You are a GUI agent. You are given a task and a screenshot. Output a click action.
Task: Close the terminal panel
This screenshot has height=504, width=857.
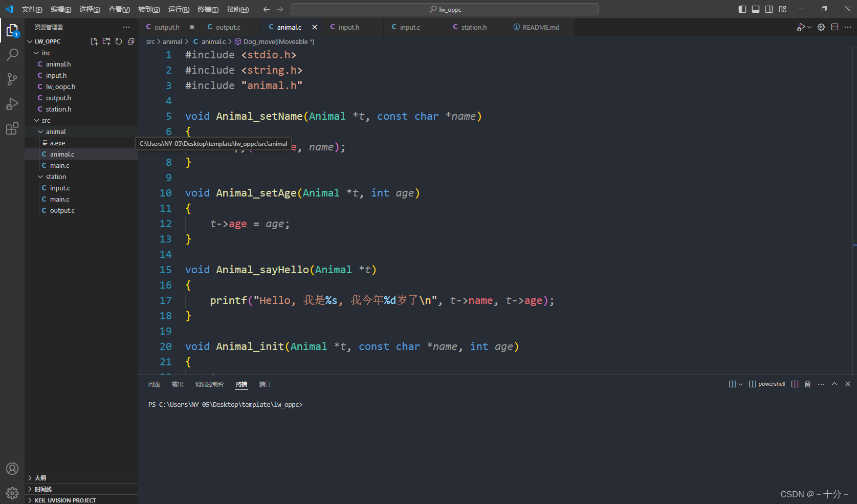(848, 384)
